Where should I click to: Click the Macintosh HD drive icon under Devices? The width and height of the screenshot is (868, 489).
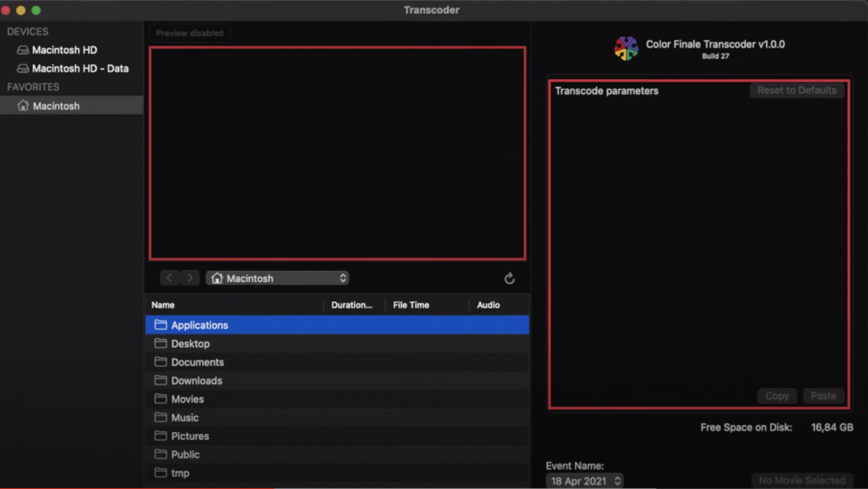pos(23,50)
